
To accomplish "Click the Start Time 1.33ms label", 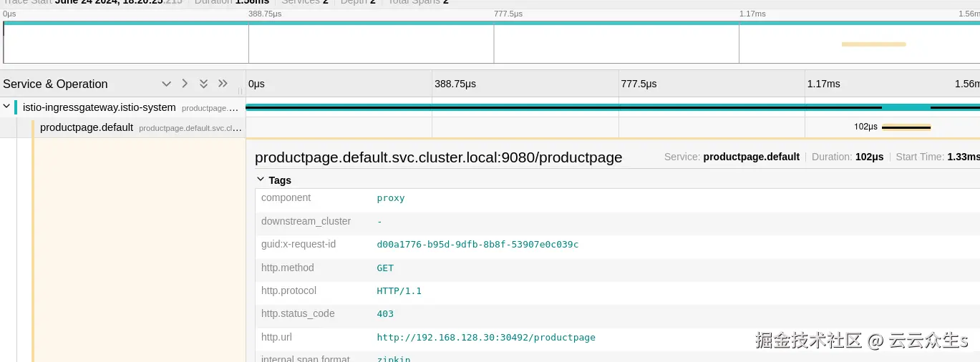I will (938, 157).
